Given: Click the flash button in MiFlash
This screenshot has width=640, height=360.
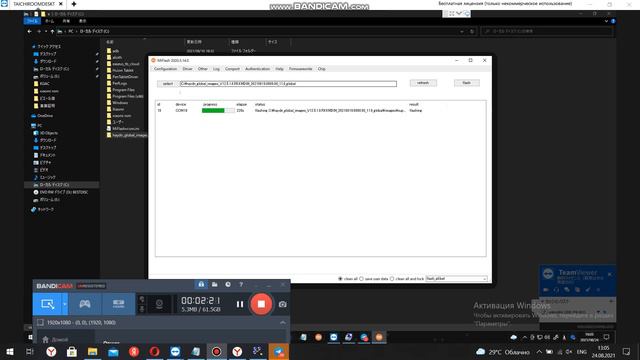Looking at the screenshot, I should (x=467, y=83).
